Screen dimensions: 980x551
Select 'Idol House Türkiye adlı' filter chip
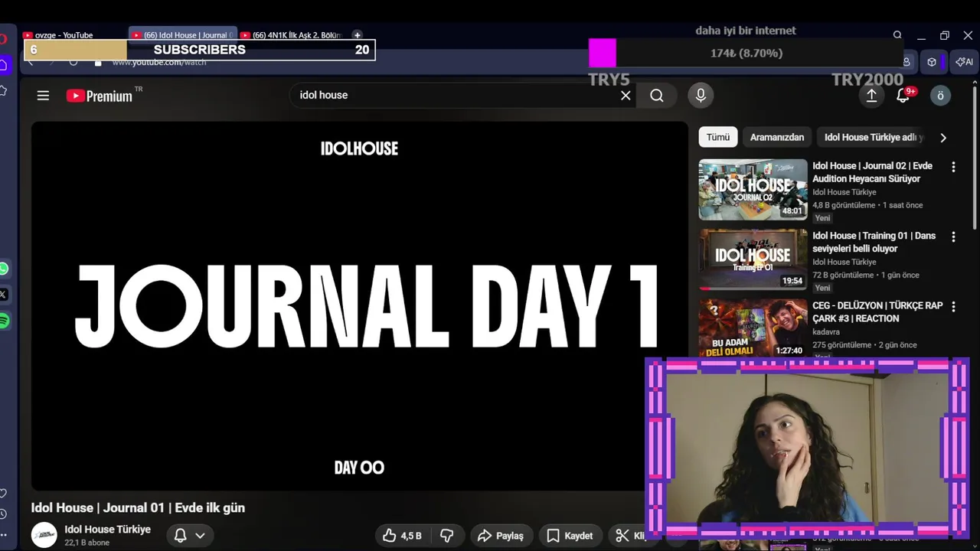[x=873, y=137]
